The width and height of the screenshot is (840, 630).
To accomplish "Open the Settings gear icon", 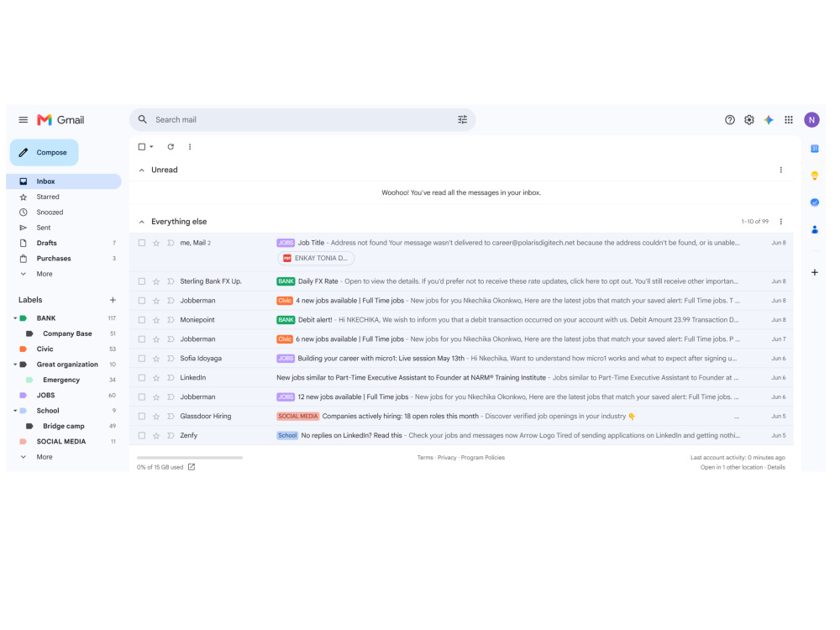I will click(749, 120).
